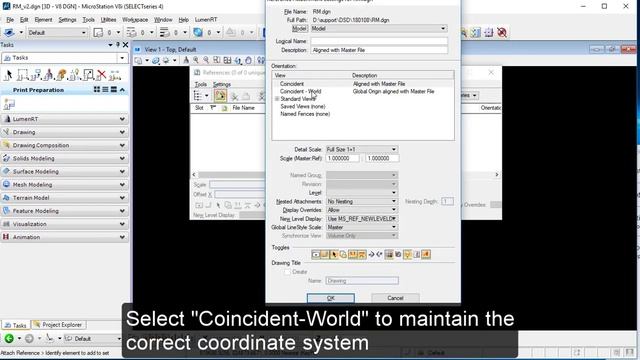The height and width of the screenshot is (360, 640).
Task: Click OK in the attachment settings dialog
Action: (331, 298)
